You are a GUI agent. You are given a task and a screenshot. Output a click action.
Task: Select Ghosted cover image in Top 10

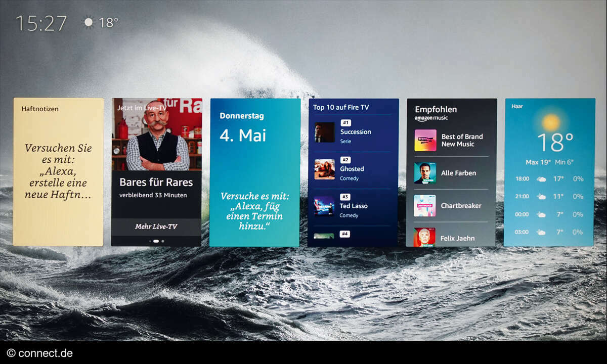click(x=324, y=169)
